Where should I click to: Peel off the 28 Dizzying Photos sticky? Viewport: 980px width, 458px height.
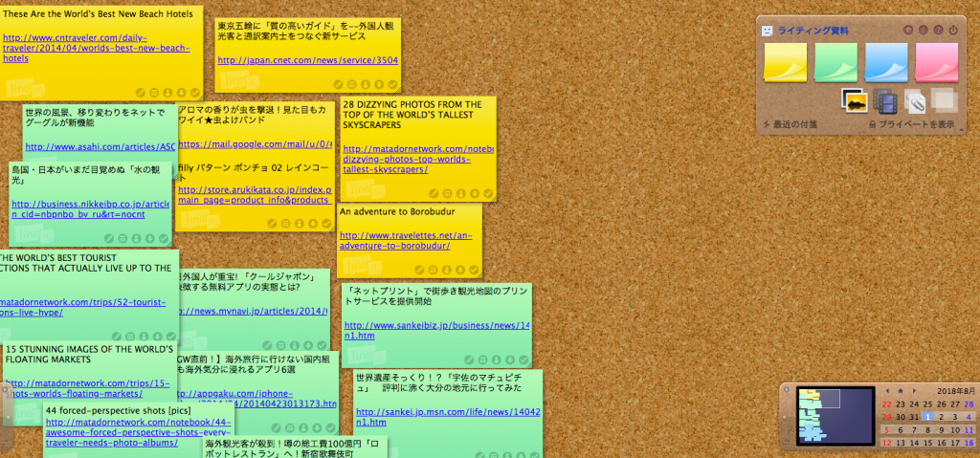click(489, 194)
